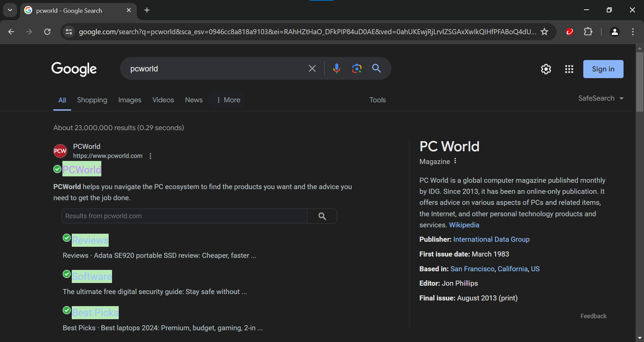Search by image with Google Lens icon
This screenshot has height=342, width=644.
click(x=357, y=69)
